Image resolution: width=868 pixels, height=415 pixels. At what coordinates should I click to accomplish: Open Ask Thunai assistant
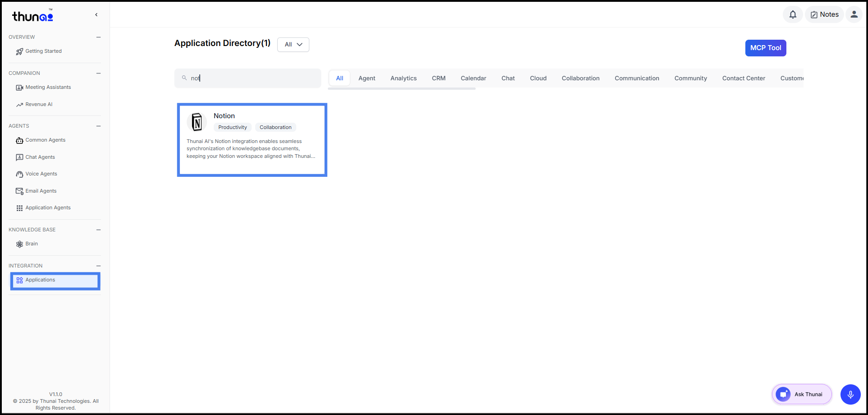click(x=802, y=394)
